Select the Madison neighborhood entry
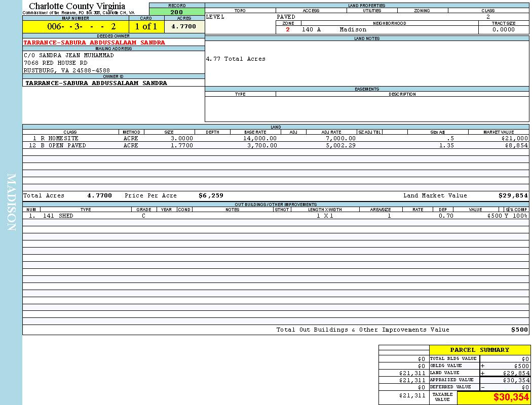532x405 pixels. coord(353,29)
